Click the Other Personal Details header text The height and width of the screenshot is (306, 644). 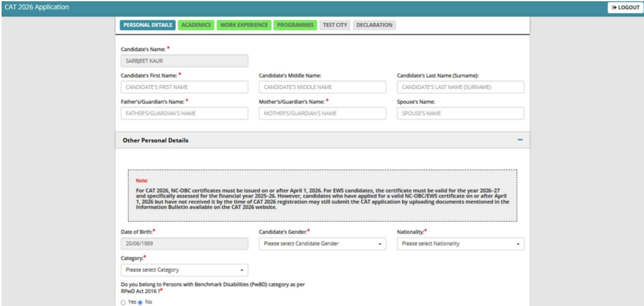tap(156, 140)
